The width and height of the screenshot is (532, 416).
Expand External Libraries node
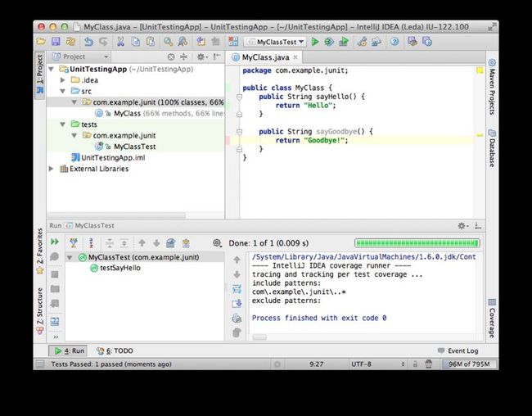click(x=52, y=169)
